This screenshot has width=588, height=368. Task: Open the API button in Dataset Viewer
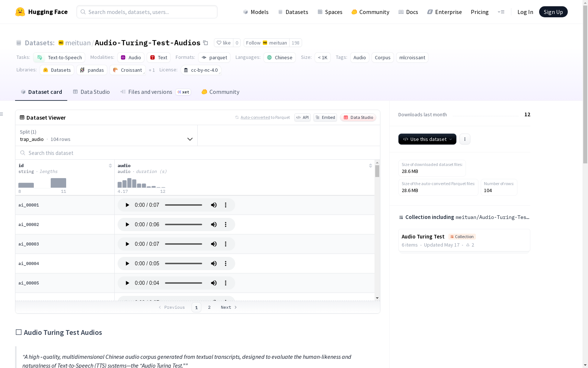[302, 117]
